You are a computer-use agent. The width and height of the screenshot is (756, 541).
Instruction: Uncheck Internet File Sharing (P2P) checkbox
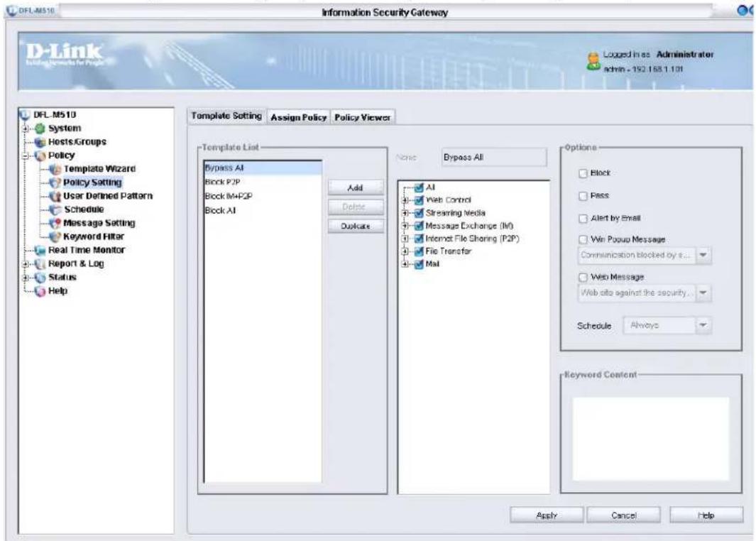tap(419, 239)
